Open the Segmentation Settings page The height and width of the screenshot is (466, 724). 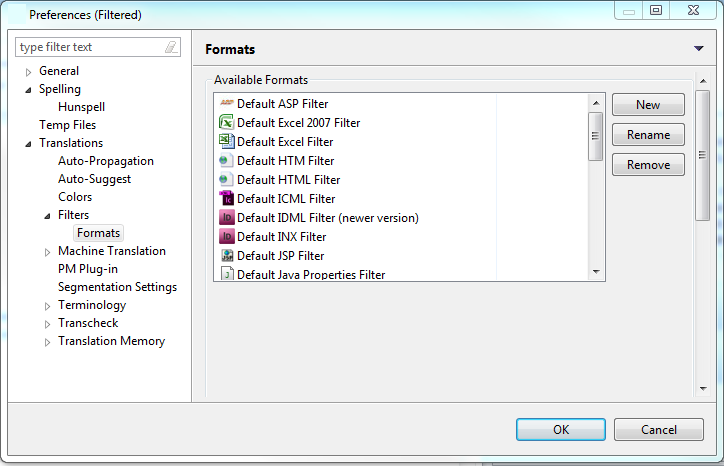point(117,287)
